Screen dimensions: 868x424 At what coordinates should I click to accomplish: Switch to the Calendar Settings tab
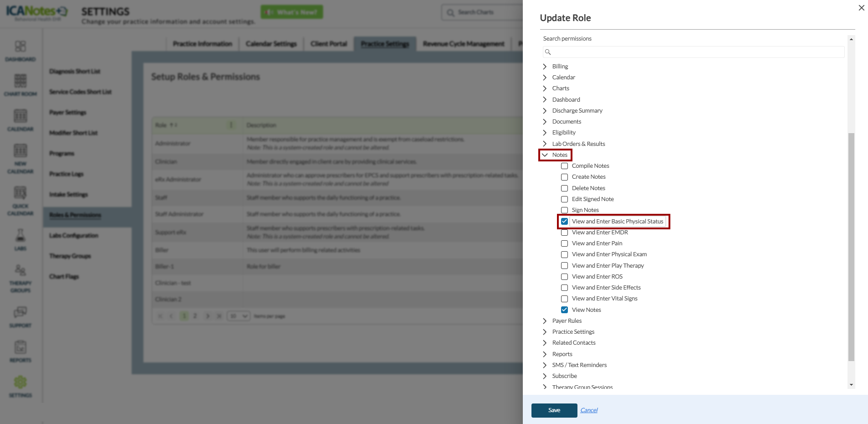[271, 44]
